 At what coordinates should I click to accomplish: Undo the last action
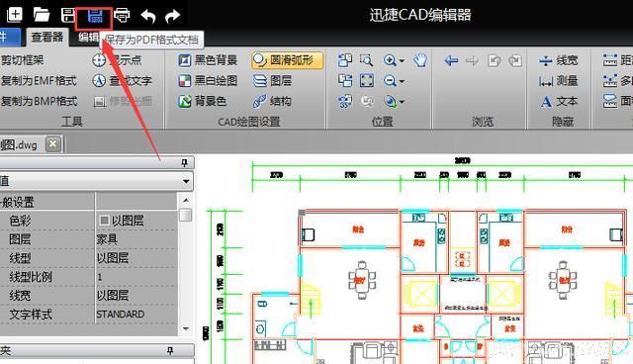[148, 16]
